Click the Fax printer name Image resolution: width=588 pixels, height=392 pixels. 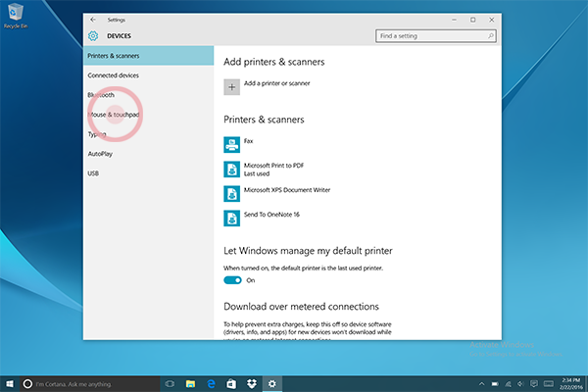(x=249, y=141)
